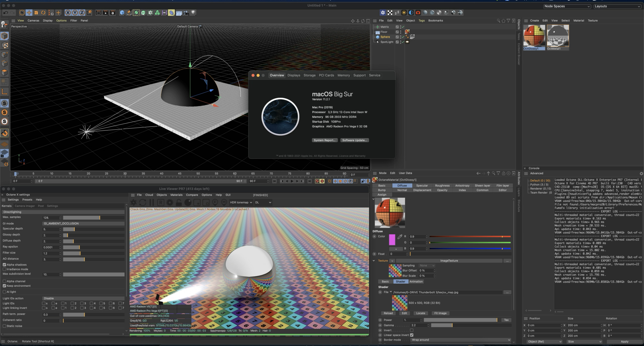Image resolution: width=644 pixels, height=346 pixels.
Task: Click the System Report button
Action: point(325,140)
